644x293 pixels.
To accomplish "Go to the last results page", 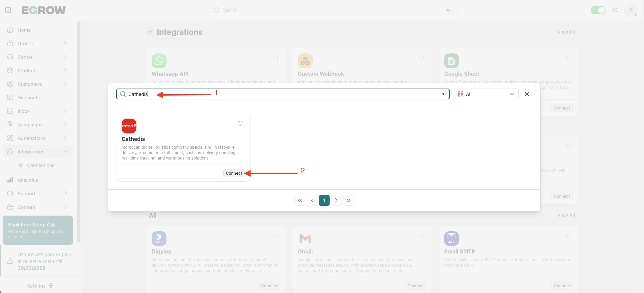I will pyautogui.click(x=349, y=200).
